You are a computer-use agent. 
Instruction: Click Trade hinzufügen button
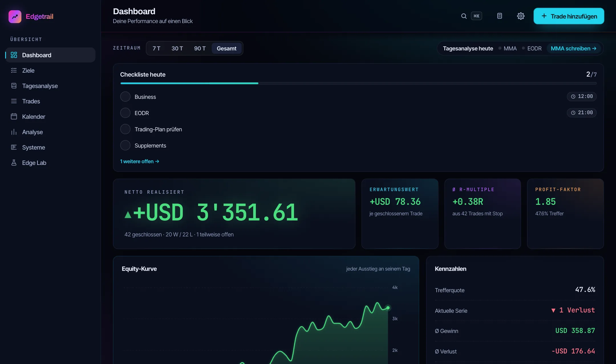pos(569,16)
